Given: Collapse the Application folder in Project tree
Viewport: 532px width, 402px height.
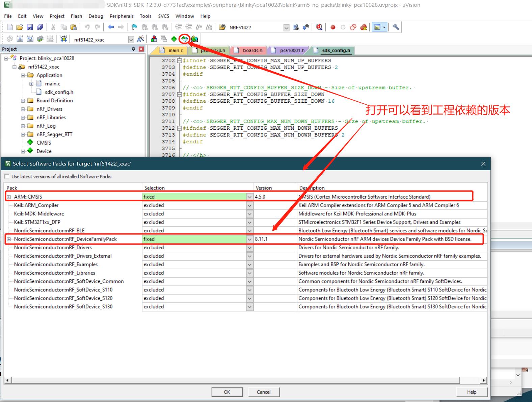Looking at the screenshot, I should [x=23, y=75].
